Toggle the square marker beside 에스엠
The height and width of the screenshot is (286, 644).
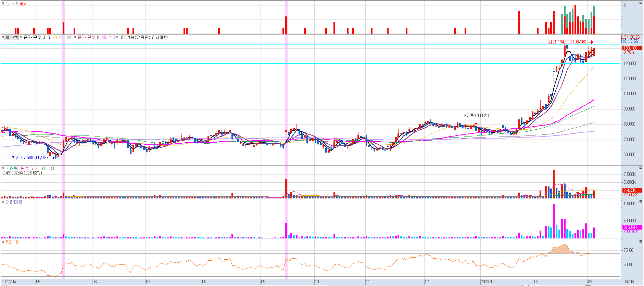point(3,37)
